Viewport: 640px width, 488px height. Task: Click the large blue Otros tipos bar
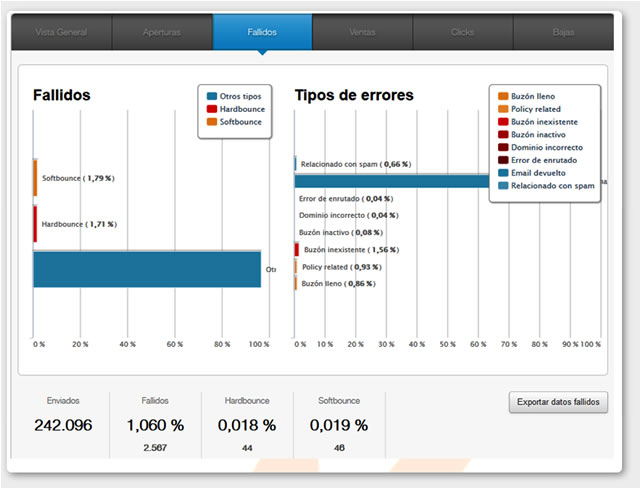[x=147, y=269]
